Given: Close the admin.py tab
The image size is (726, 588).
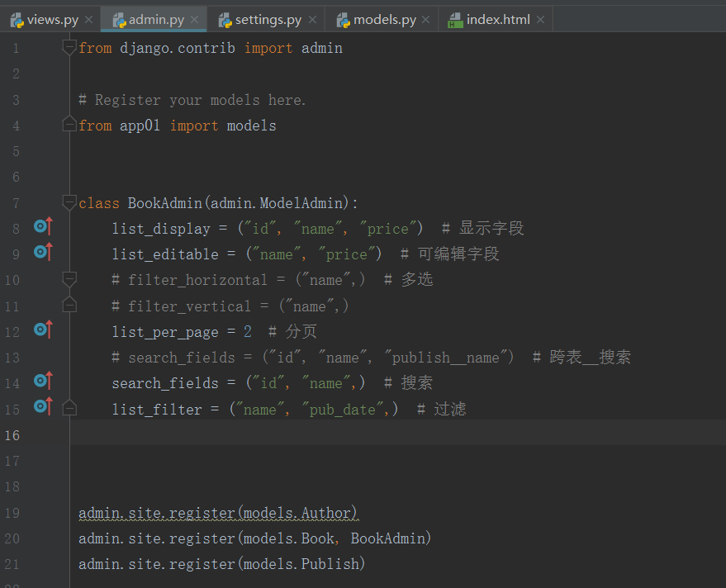Looking at the screenshot, I should click(x=195, y=20).
